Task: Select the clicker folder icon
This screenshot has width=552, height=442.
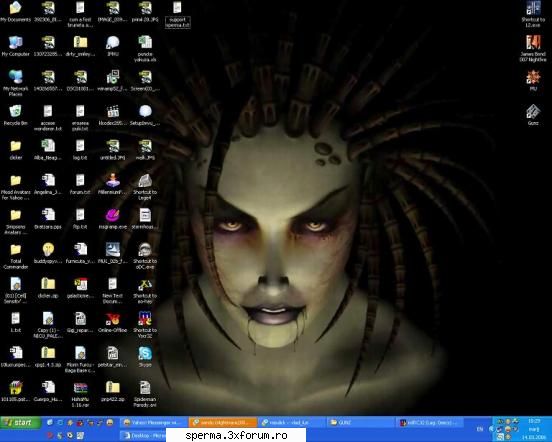Action: point(15,150)
